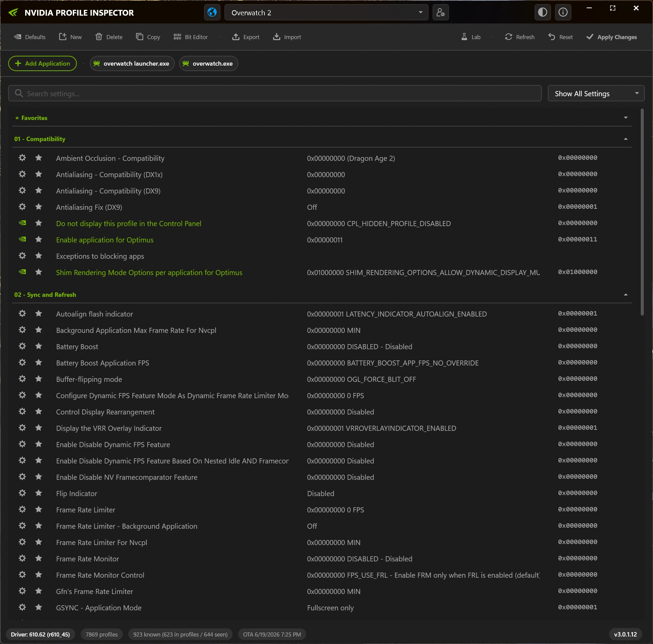Import a profile

(x=287, y=37)
